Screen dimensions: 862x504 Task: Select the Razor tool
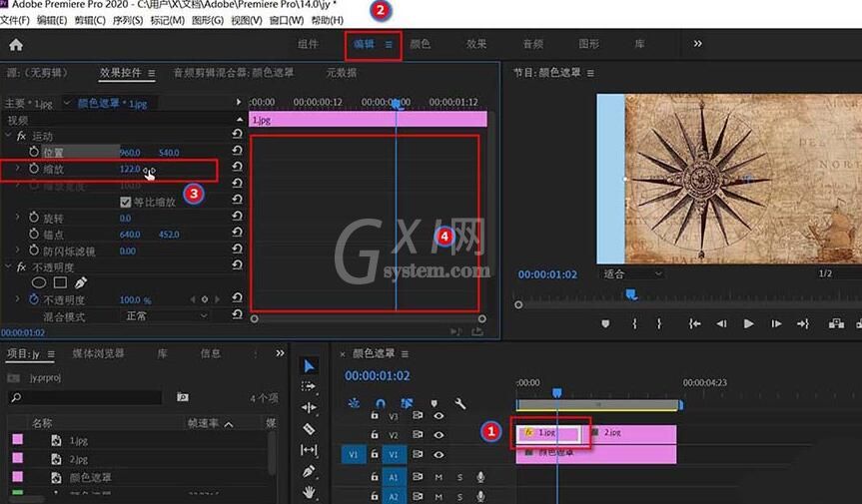pyautogui.click(x=309, y=429)
